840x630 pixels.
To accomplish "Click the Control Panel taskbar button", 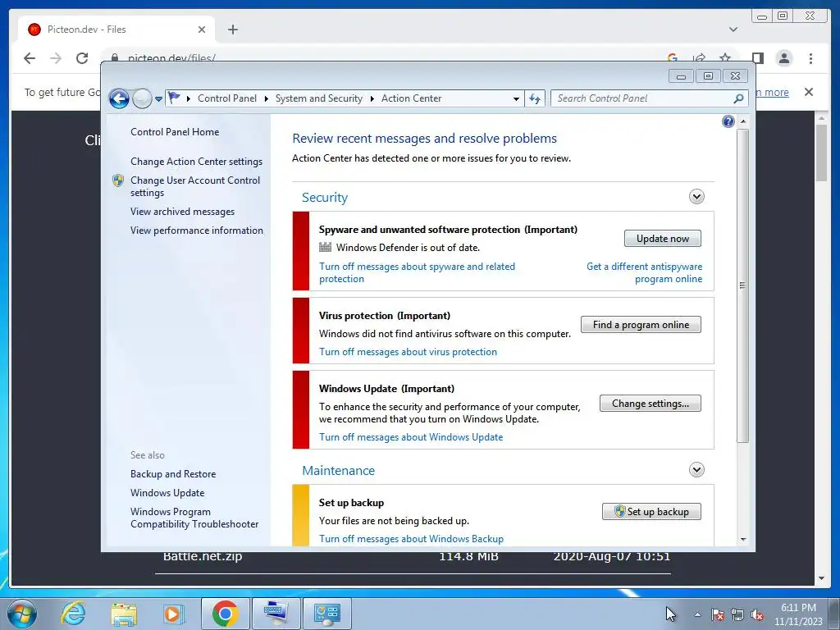I will 327,614.
